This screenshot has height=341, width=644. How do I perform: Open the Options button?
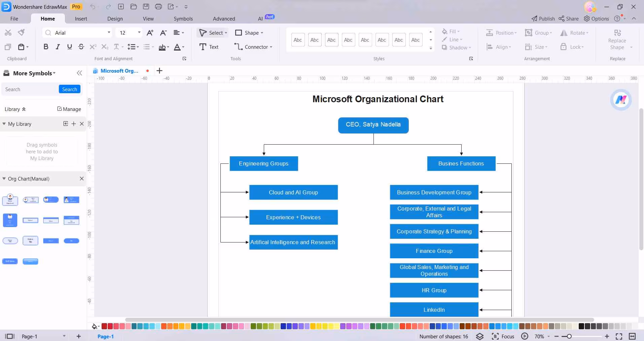(596, 19)
